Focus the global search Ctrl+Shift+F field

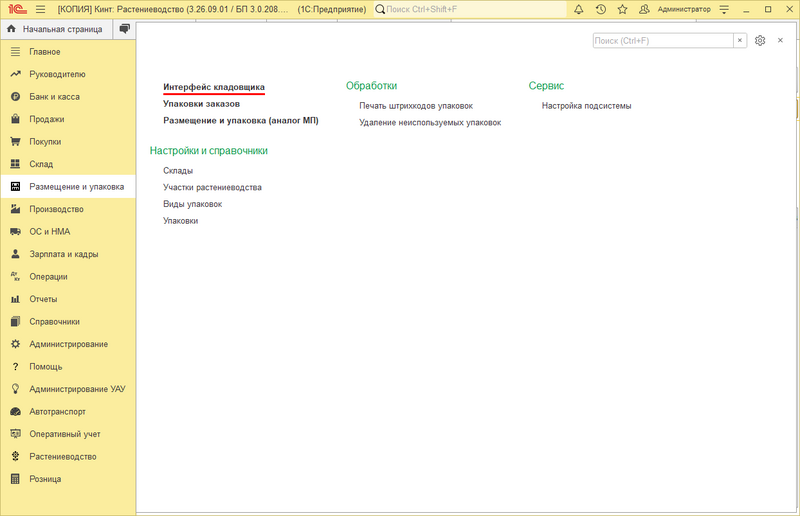click(x=470, y=9)
